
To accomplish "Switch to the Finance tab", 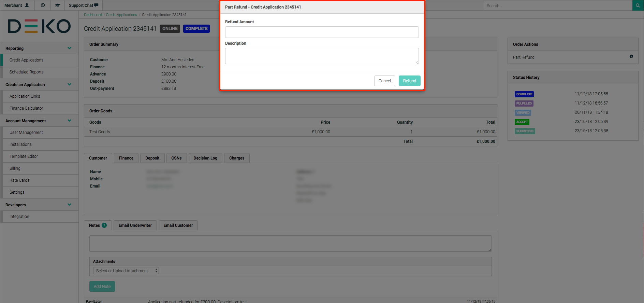I will tap(126, 158).
